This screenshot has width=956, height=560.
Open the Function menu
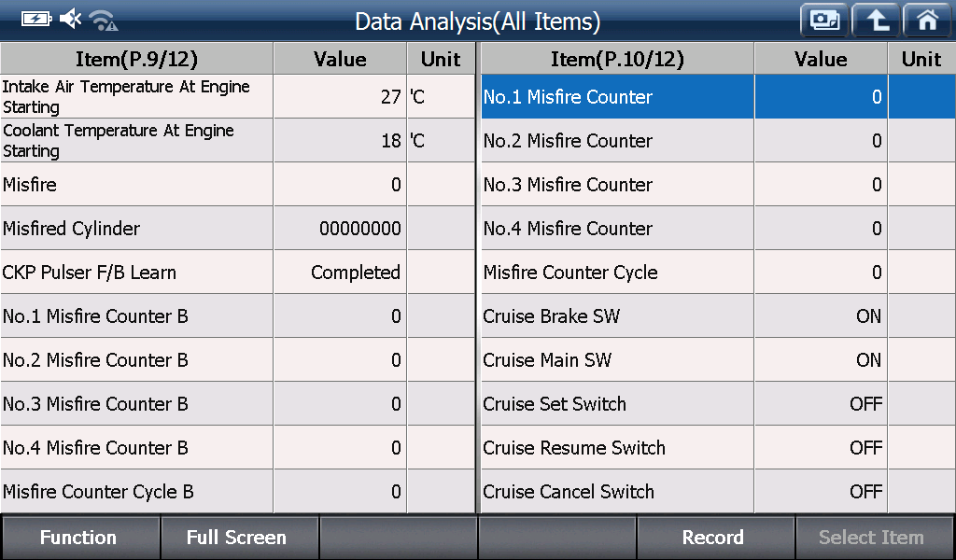(79, 538)
